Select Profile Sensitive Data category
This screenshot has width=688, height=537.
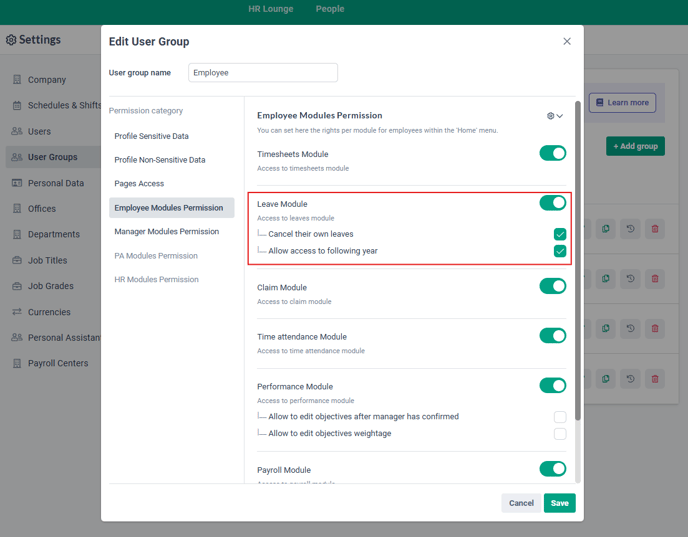tap(151, 136)
